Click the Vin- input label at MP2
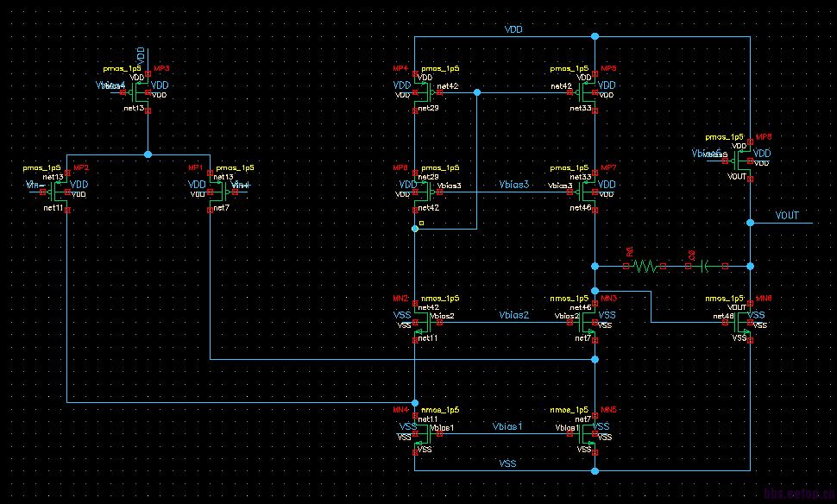The height and width of the screenshot is (504, 837). tap(35, 185)
